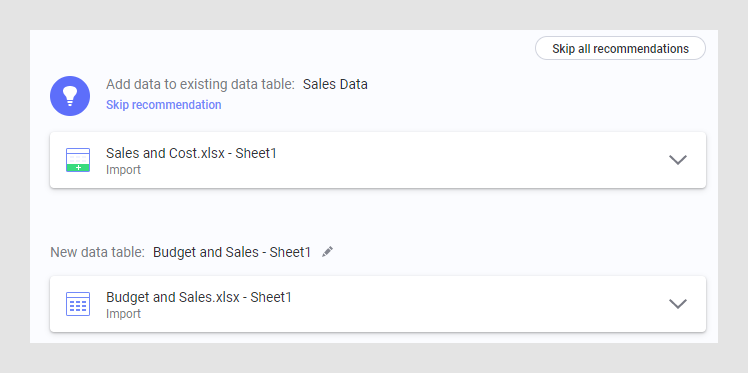748x373 pixels.
Task: Click the 'New data table:' label
Action: (97, 252)
